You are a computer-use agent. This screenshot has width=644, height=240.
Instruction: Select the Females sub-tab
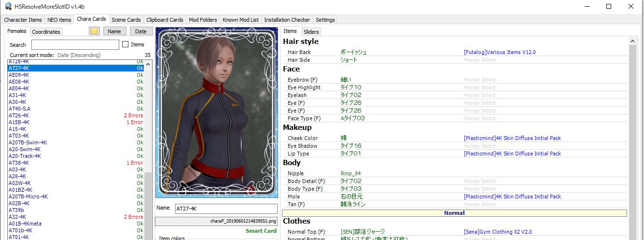tap(17, 31)
